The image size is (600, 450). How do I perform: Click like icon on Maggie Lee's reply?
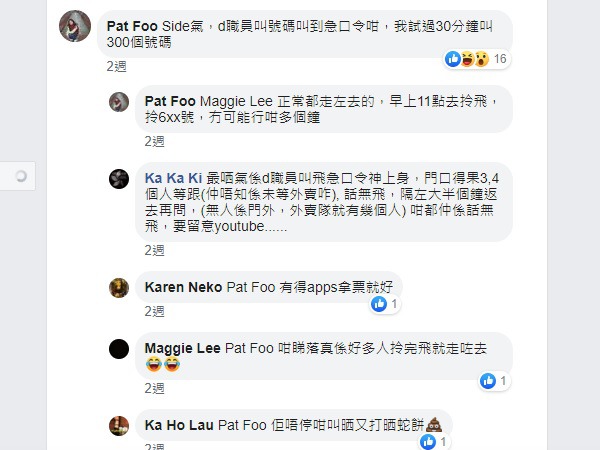click(x=488, y=381)
